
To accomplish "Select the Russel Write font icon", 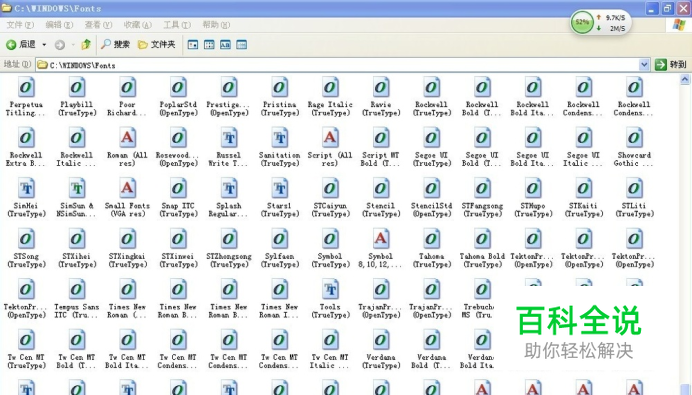I will 229,138.
